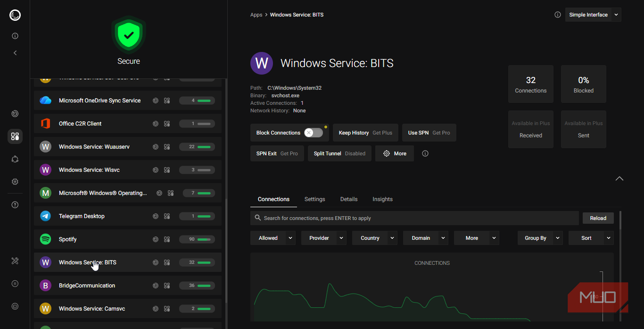Open the Sort dropdown arrow
Image resolution: width=644 pixels, height=329 pixels.
[x=609, y=238]
